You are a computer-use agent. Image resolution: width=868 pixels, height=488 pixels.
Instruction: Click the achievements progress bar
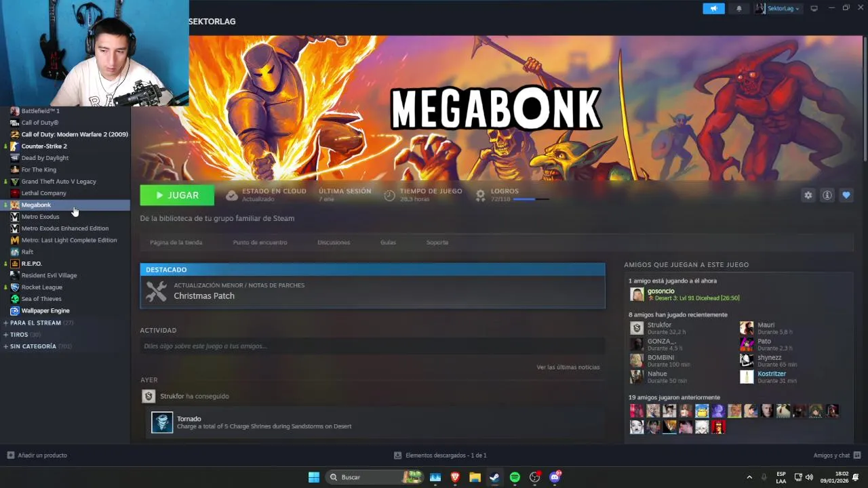tap(531, 199)
